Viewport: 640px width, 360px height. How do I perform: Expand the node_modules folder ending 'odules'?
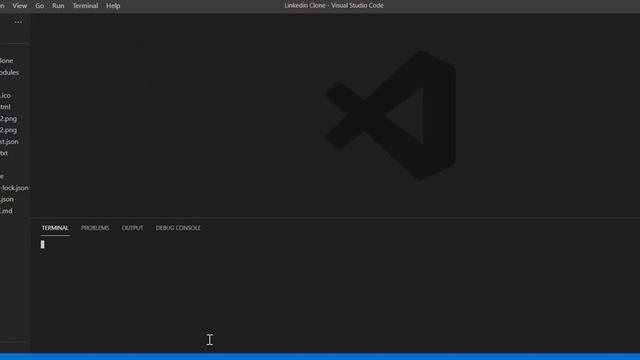coord(9,72)
